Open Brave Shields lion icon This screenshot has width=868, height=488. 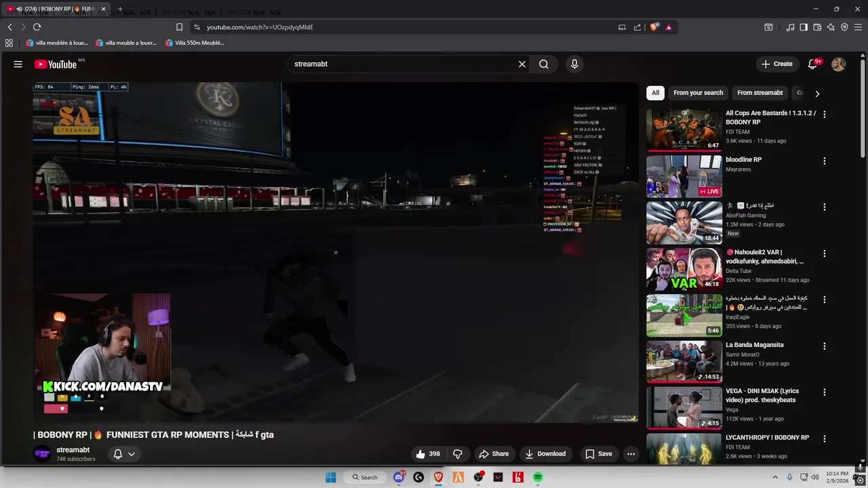(654, 27)
